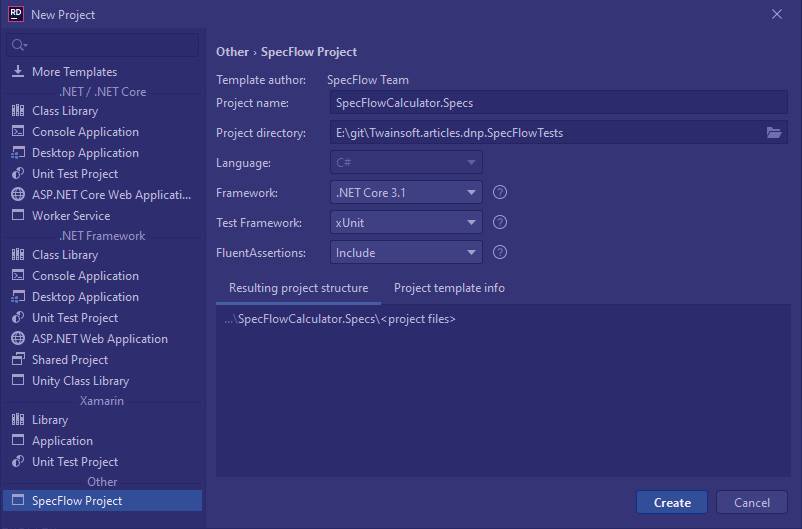Click the help icon beside FluentAssertions

click(x=500, y=252)
